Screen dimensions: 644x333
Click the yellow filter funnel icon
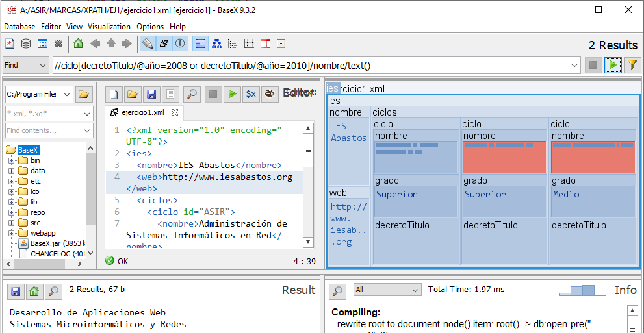[x=631, y=65]
